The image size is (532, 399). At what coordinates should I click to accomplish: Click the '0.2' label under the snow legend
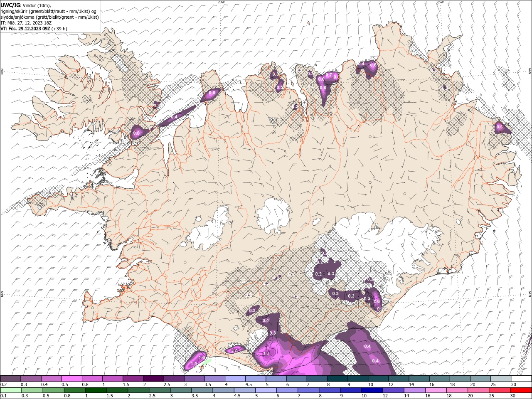[3, 384]
